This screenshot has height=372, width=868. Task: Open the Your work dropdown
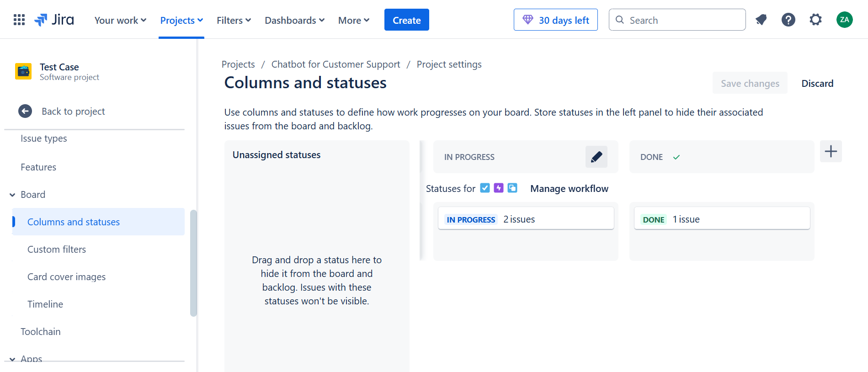click(120, 20)
